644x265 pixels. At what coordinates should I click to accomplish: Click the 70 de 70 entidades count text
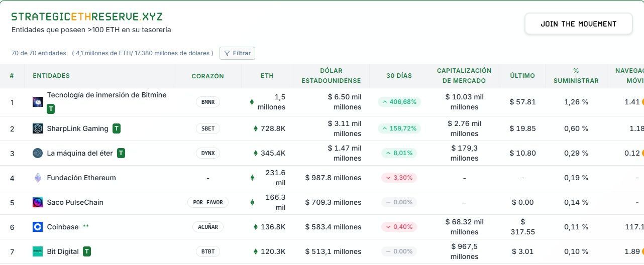(39, 53)
